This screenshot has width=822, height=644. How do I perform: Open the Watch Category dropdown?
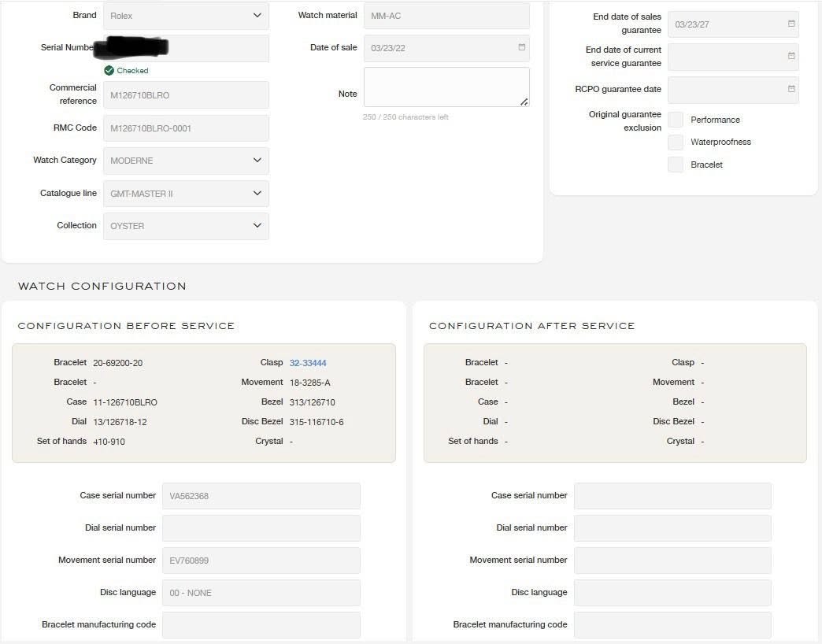(186, 161)
